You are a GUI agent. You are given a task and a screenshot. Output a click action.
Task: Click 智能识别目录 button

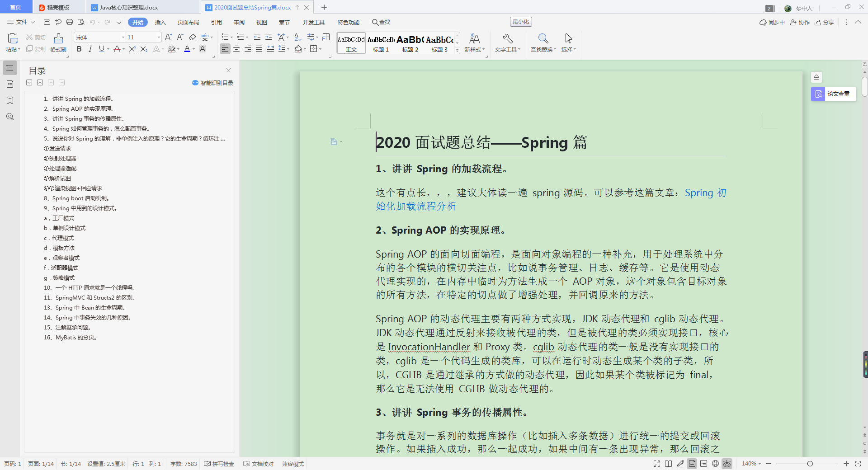[212, 83]
